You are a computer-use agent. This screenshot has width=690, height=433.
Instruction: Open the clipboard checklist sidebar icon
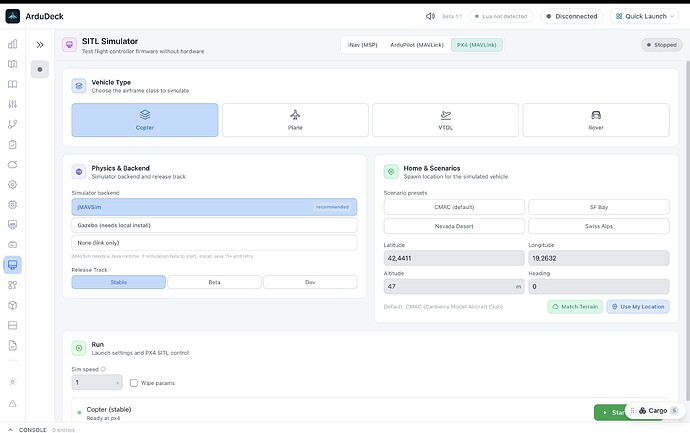13,144
